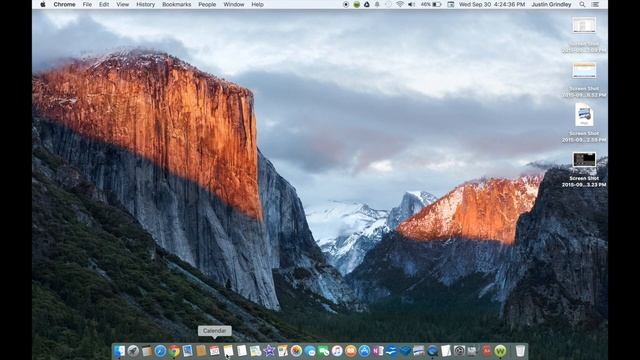Click the date and time in menu bar

coord(492,4)
